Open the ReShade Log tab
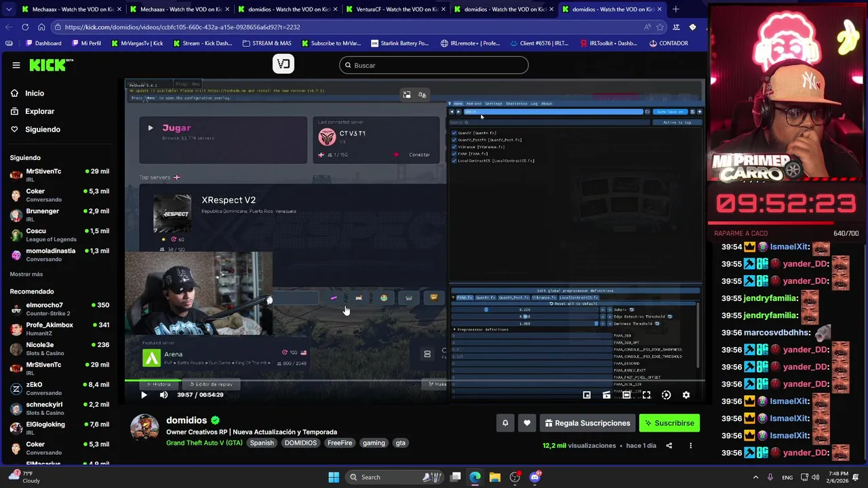Screen dimensions: 868x488 pyautogui.click(x=534, y=104)
